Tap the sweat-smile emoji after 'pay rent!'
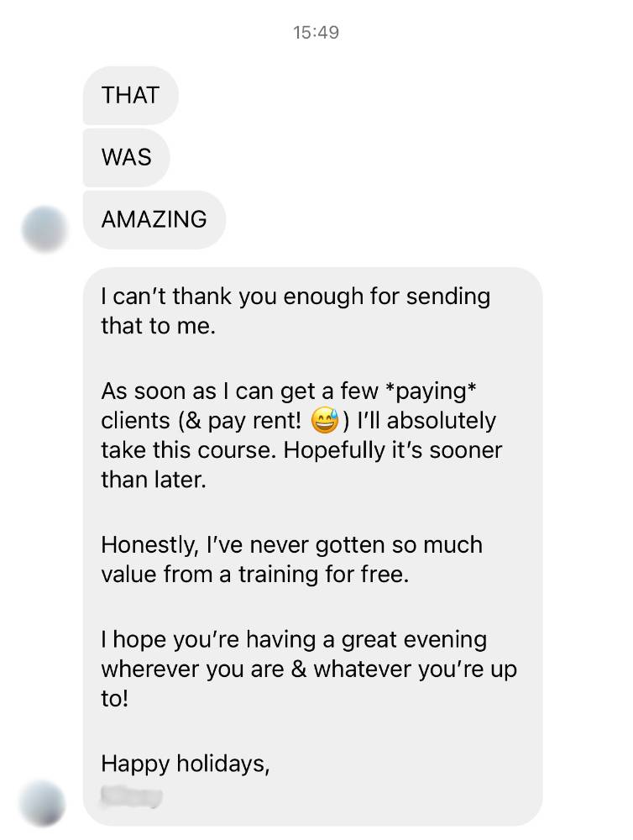Image resolution: width=633 pixels, height=840 pixels. 325,421
